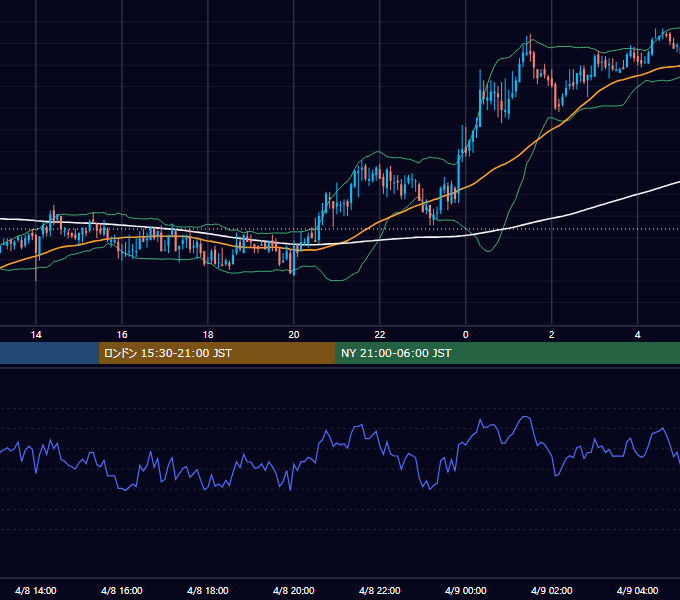Click the 20 hour axis label

click(294, 335)
